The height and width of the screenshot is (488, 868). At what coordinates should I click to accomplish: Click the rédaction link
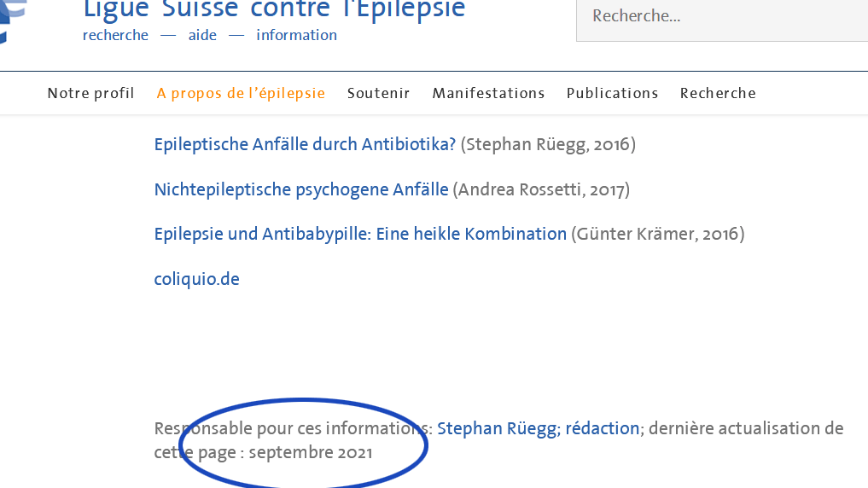[x=603, y=428]
